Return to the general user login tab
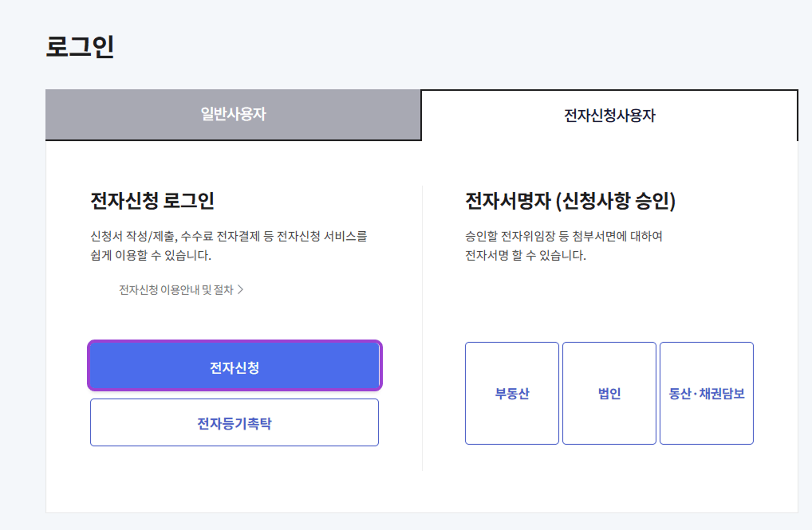 pyautogui.click(x=233, y=114)
